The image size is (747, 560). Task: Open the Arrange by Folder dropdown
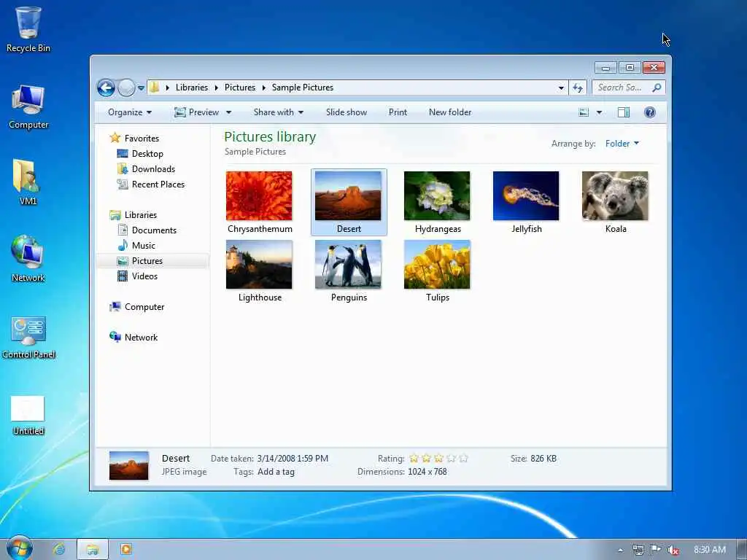coord(622,144)
